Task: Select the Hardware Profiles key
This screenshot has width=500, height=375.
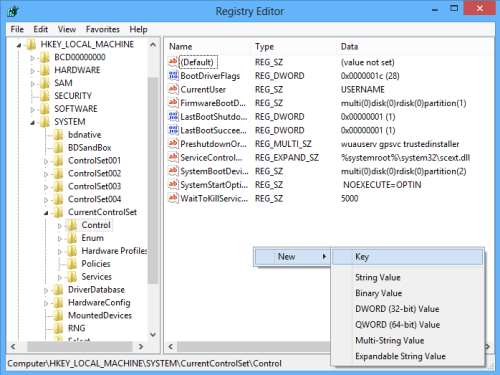Action: click(x=114, y=251)
